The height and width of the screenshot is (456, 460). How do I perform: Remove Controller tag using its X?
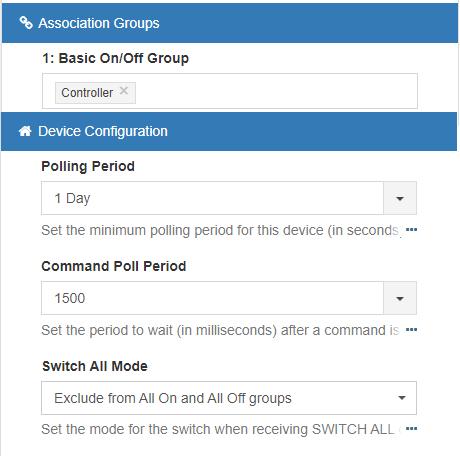click(124, 91)
